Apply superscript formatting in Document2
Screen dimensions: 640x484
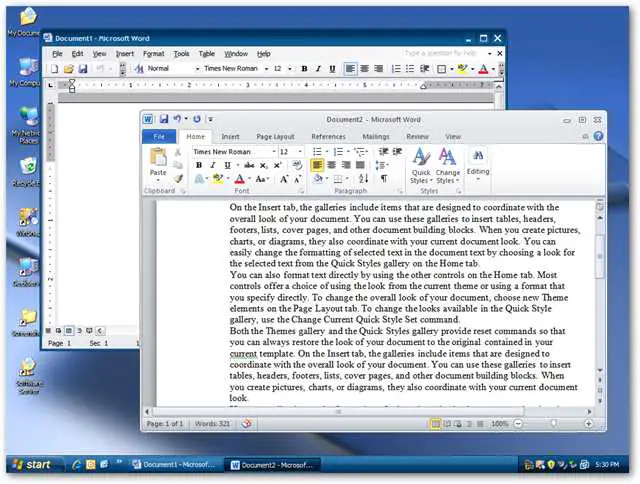point(278,165)
